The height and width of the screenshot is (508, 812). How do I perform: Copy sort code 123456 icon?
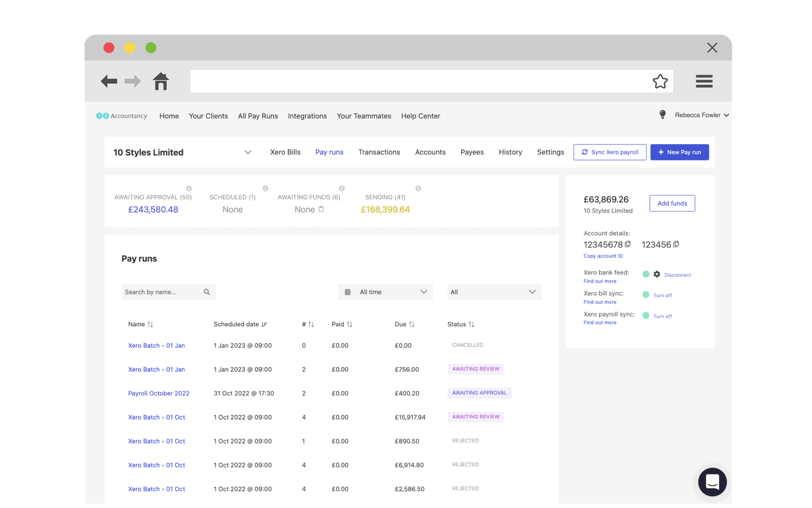pyautogui.click(x=676, y=244)
